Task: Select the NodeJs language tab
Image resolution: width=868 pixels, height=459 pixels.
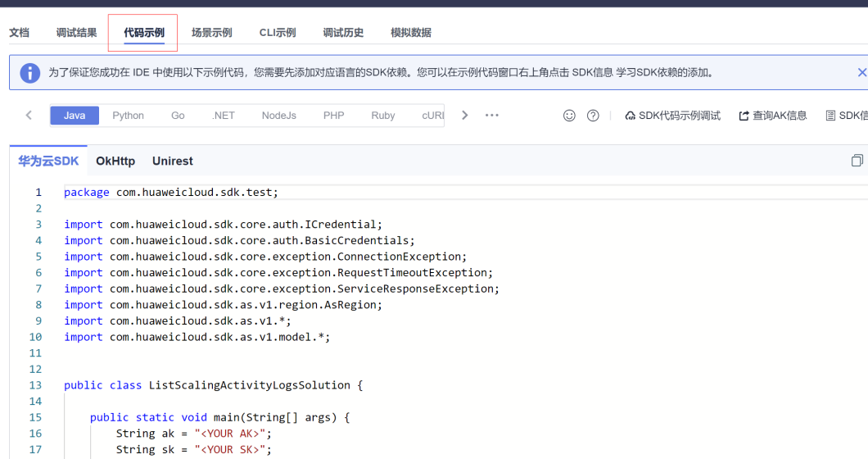Action: point(279,116)
